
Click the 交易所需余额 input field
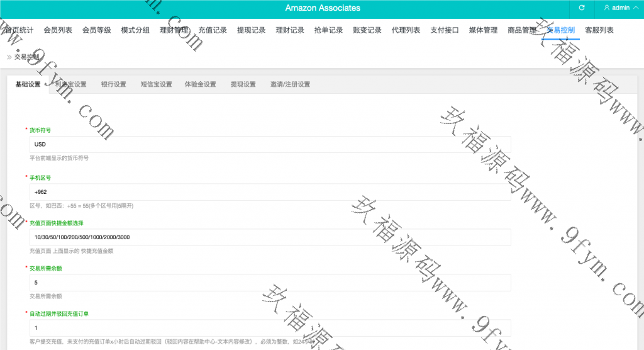(270, 283)
